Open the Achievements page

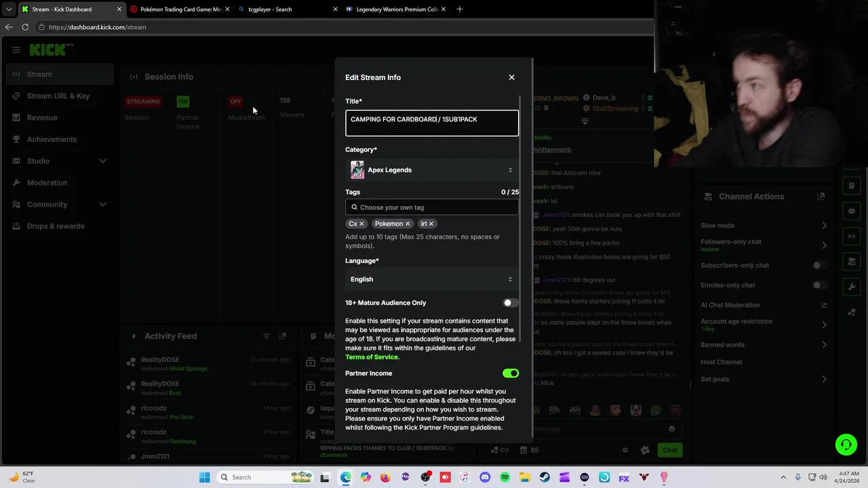click(59, 140)
